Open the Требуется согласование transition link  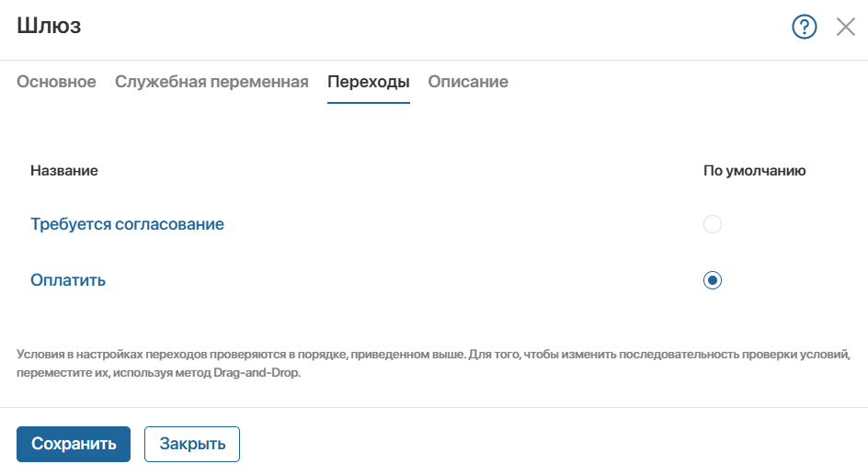pos(127,224)
